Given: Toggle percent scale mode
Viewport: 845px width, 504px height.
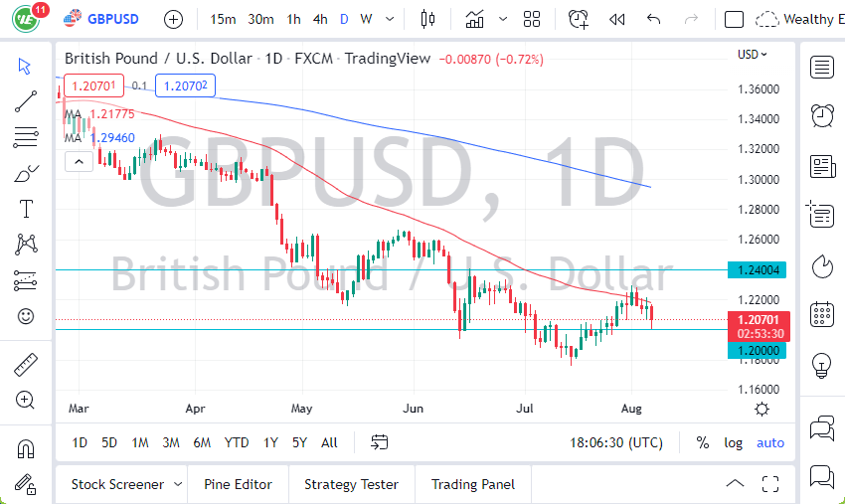Looking at the screenshot, I should (x=703, y=442).
